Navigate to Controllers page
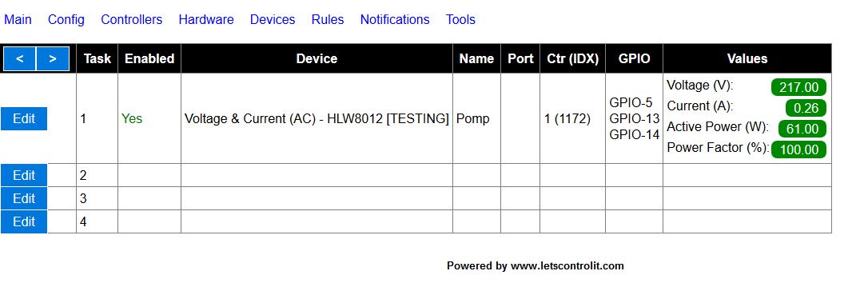 pyautogui.click(x=131, y=19)
